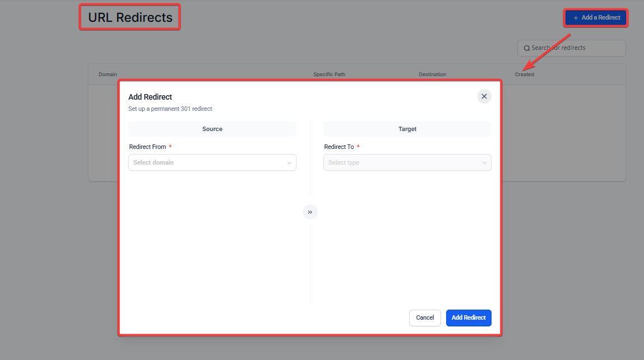The height and width of the screenshot is (360, 644).
Task: Open the Select domain dropdown
Action: coord(212,163)
